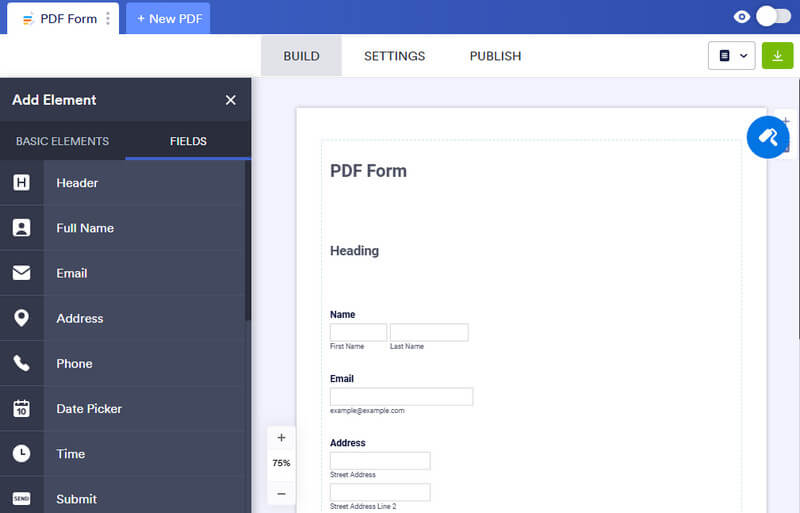Click the Phone handset icon
800x513 pixels.
coord(21,363)
